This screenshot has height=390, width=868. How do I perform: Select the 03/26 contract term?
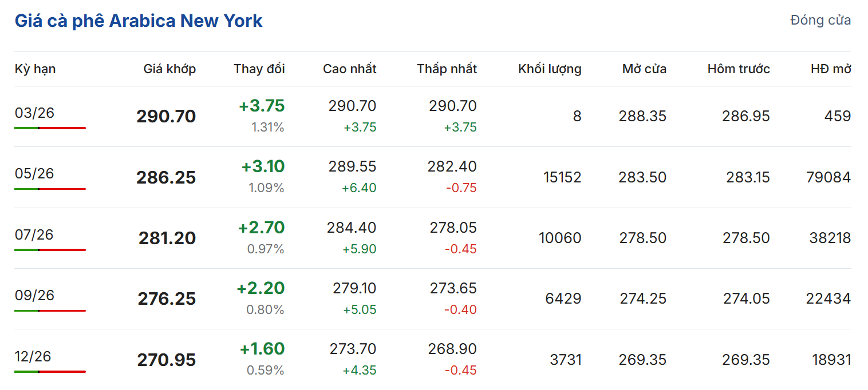coord(34,113)
